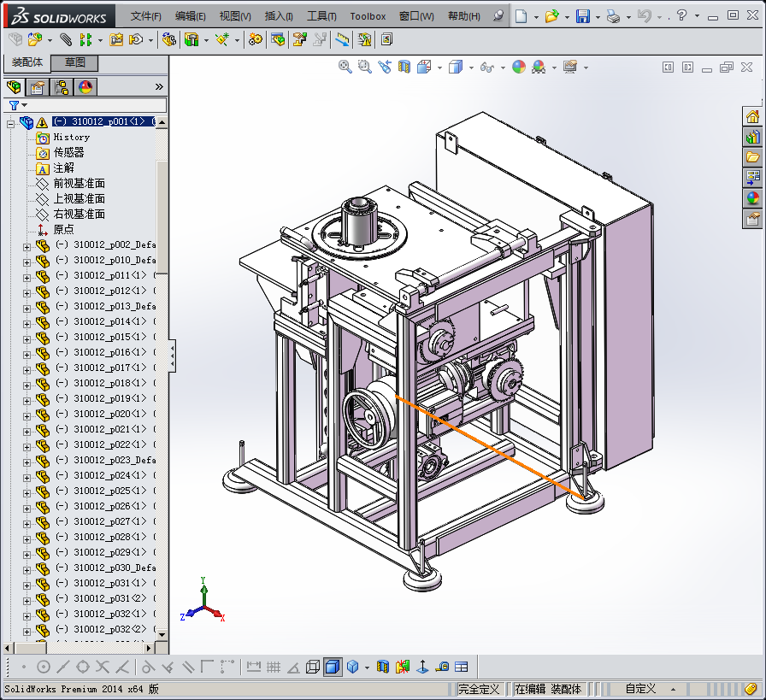Switch to the 草图 tab
Viewport: 766px width, 700px height.
(x=74, y=62)
